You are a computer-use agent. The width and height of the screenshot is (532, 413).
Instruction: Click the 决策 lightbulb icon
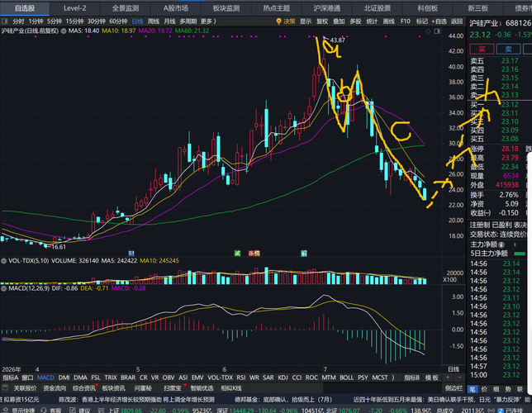click(x=278, y=21)
